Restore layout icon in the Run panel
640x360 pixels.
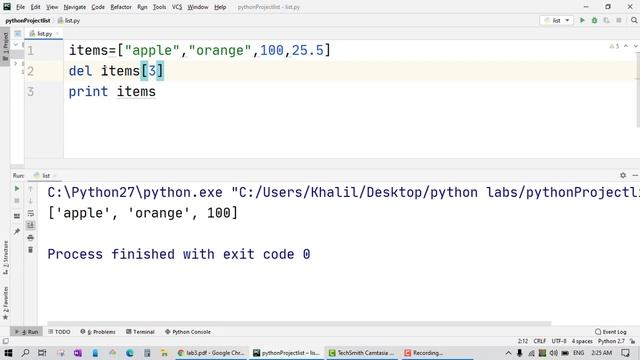click(x=17, y=216)
